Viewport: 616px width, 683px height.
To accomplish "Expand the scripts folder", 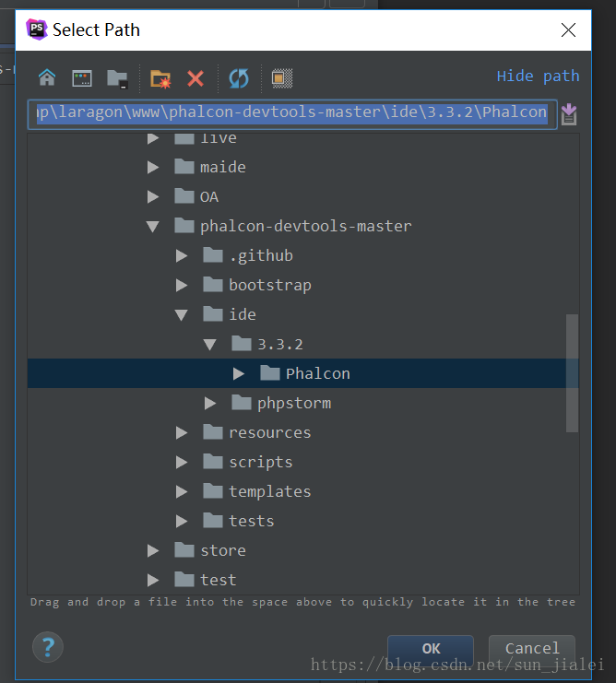I will (x=182, y=462).
